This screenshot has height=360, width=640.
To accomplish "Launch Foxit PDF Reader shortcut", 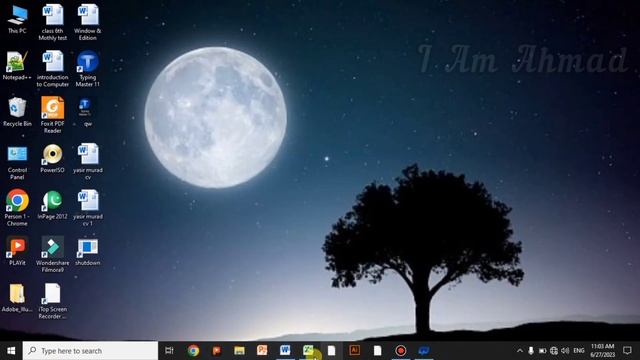I will point(53,115).
